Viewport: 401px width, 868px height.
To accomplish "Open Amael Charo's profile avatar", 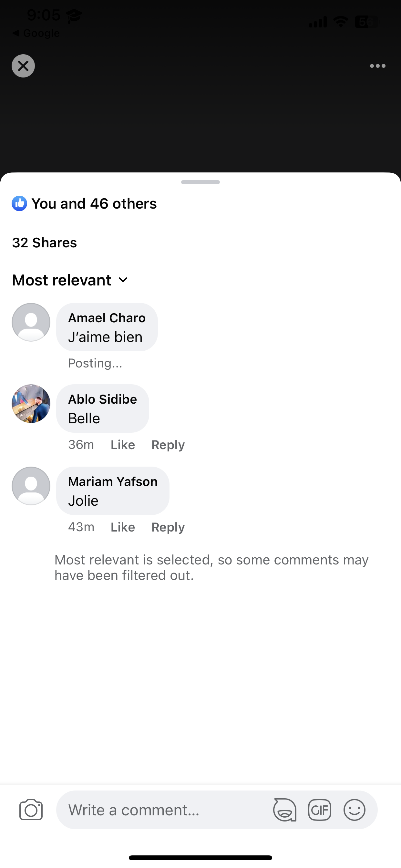I will click(31, 322).
